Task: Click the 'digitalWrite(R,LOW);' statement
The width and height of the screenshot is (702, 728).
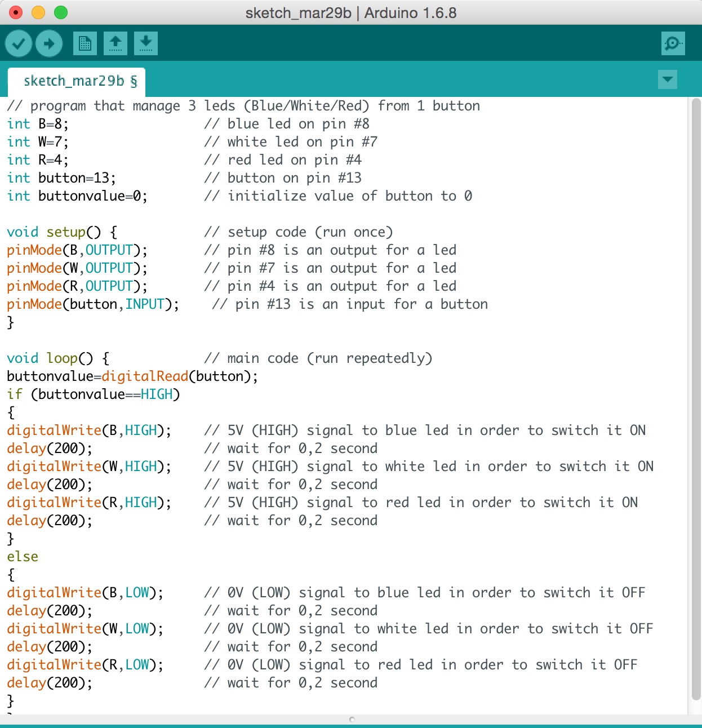Action: point(85,665)
